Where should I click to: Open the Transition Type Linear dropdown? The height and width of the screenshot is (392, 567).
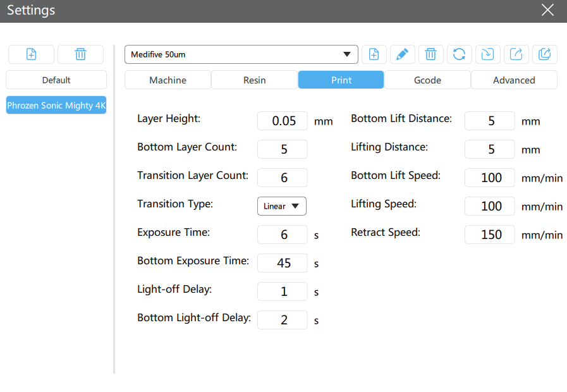tap(282, 206)
